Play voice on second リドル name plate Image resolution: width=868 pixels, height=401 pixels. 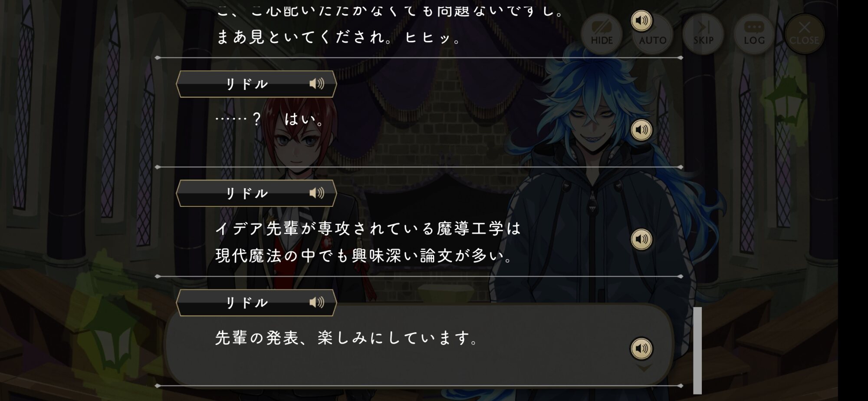pyautogui.click(x=317, y=193)
